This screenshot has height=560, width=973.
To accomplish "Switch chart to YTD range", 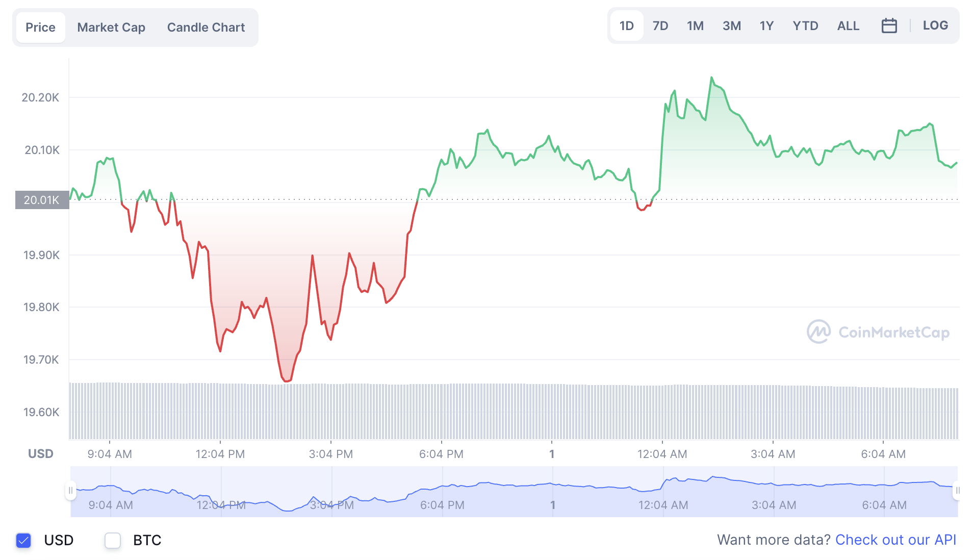I will (x=805, y=26).
